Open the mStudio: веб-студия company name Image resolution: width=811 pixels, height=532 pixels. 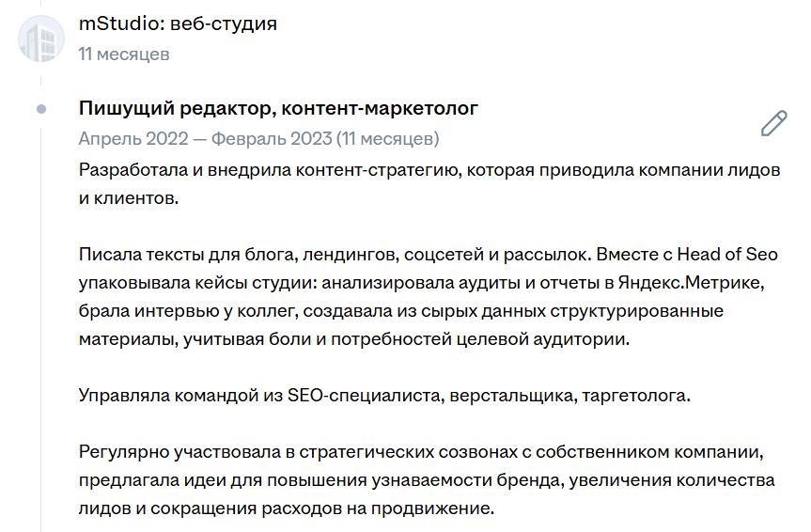point(178,23)
